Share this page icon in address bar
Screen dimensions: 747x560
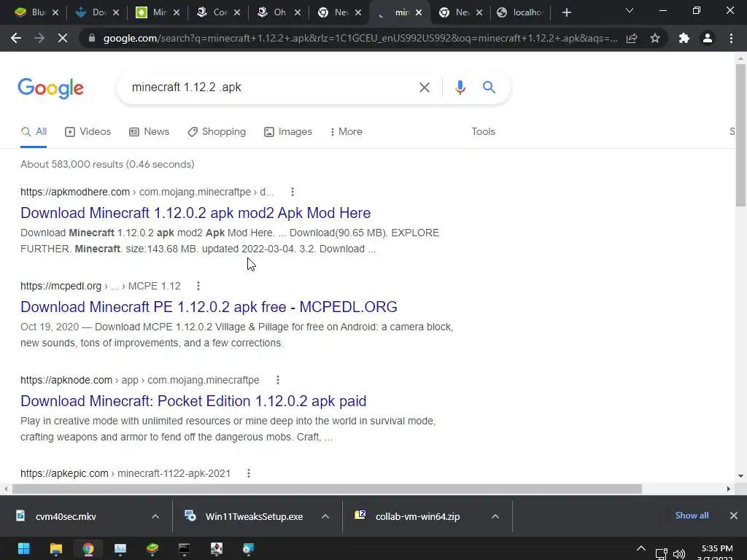coord(632,38)
